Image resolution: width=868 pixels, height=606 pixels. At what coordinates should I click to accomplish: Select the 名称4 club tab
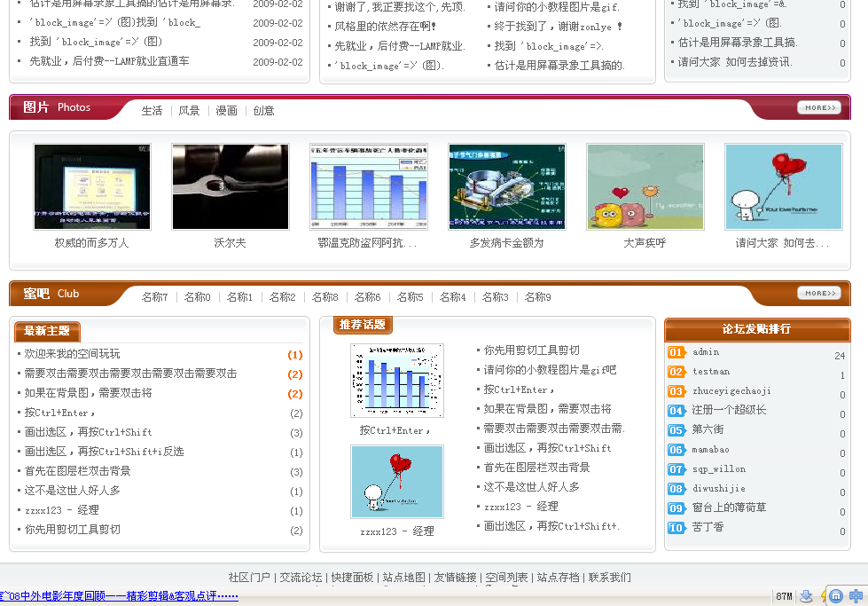pyautogui.click(x=453, y=297)
